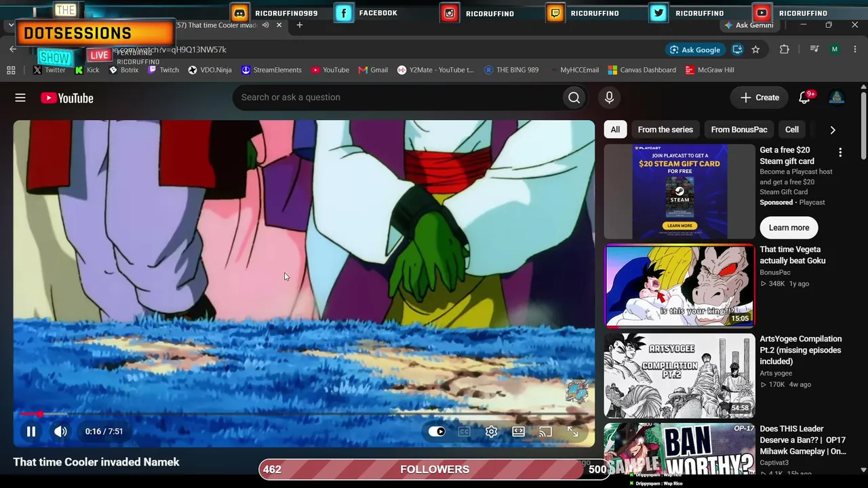Go back to the previous page
The width and height of the screenshot is (868, 488).
pyautogui.click(x=12, y=49)
